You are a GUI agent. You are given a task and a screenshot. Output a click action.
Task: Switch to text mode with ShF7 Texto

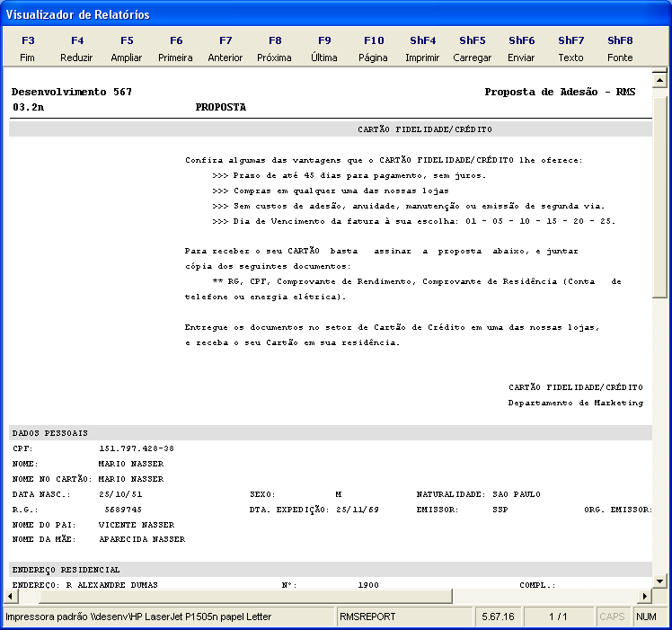pyautogui.click(x=570, y=49)
